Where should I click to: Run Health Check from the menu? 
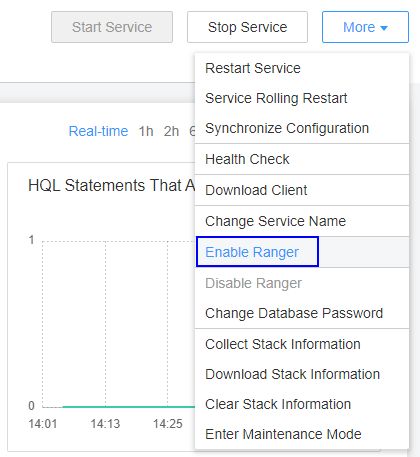[x=302, y=159]
